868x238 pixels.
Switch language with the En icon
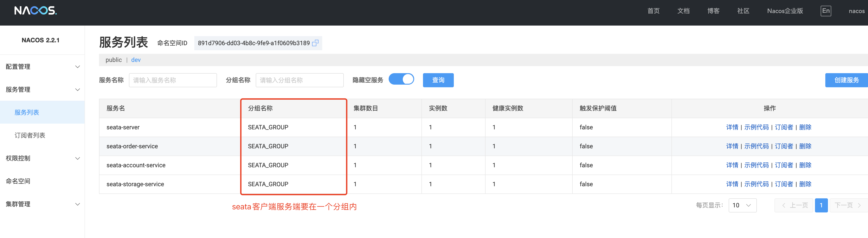coord(826,11)
